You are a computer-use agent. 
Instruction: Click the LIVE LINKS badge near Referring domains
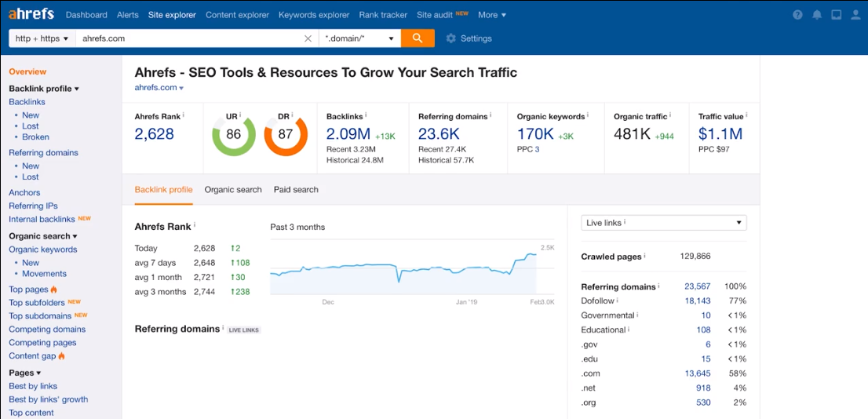coord(243,330)
